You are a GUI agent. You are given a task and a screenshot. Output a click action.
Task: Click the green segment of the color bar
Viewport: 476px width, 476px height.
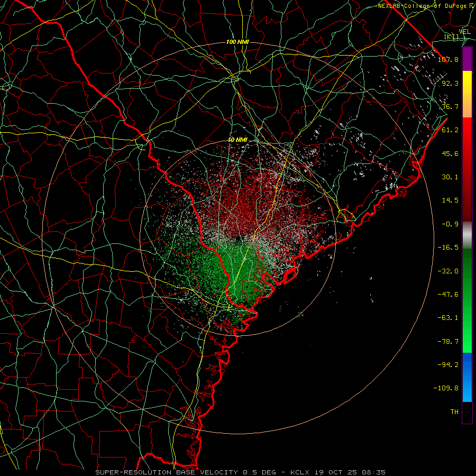point(467,301)
